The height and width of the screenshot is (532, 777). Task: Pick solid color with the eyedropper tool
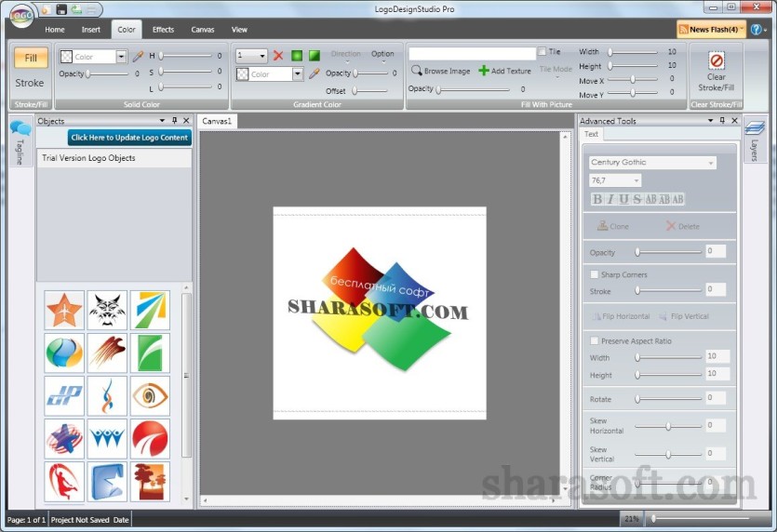(x=138, y=57)
